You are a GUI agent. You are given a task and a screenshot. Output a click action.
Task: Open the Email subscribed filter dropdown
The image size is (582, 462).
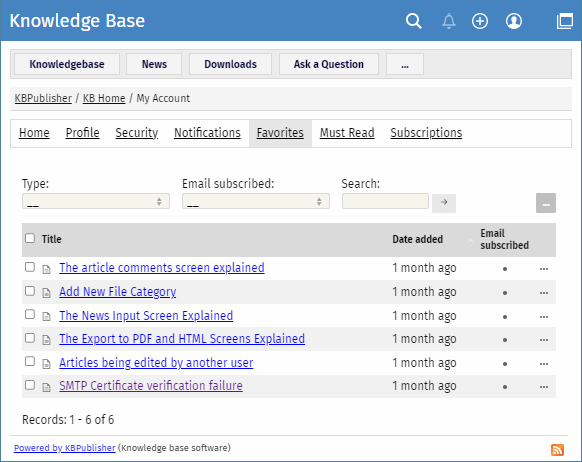click(256, 201)
